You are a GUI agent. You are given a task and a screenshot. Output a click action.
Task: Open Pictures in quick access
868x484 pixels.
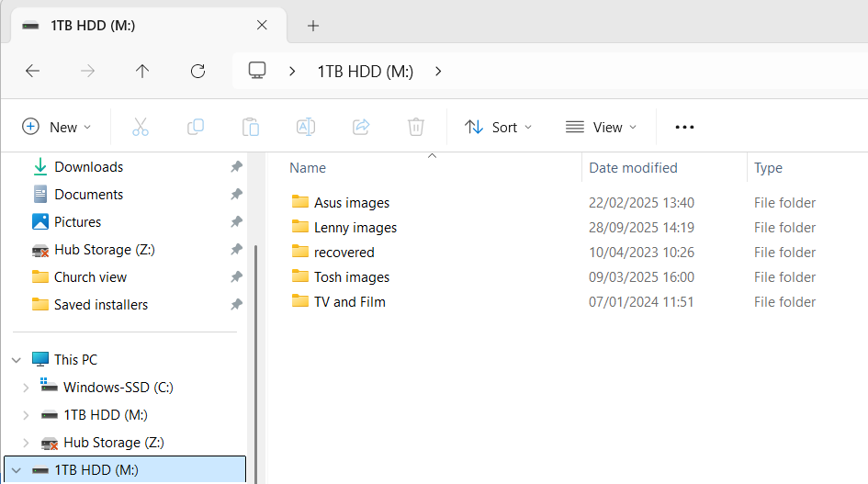[77, 222]
